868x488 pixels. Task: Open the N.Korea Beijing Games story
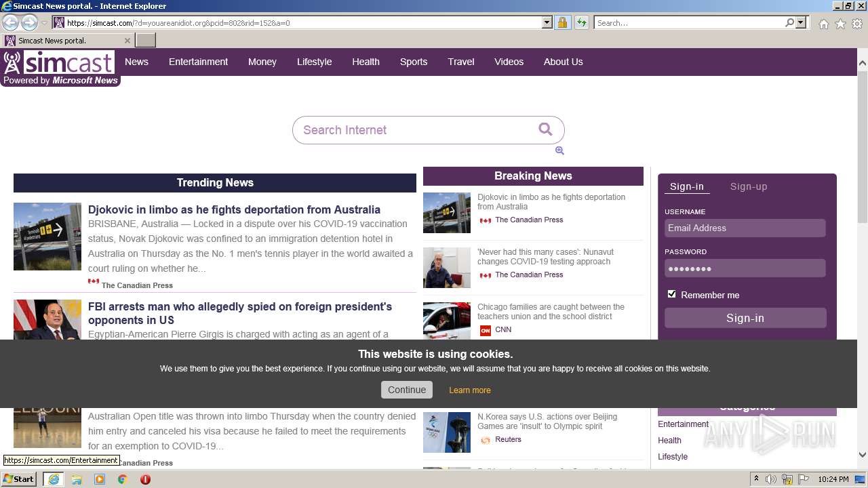(x=547, y=422)
